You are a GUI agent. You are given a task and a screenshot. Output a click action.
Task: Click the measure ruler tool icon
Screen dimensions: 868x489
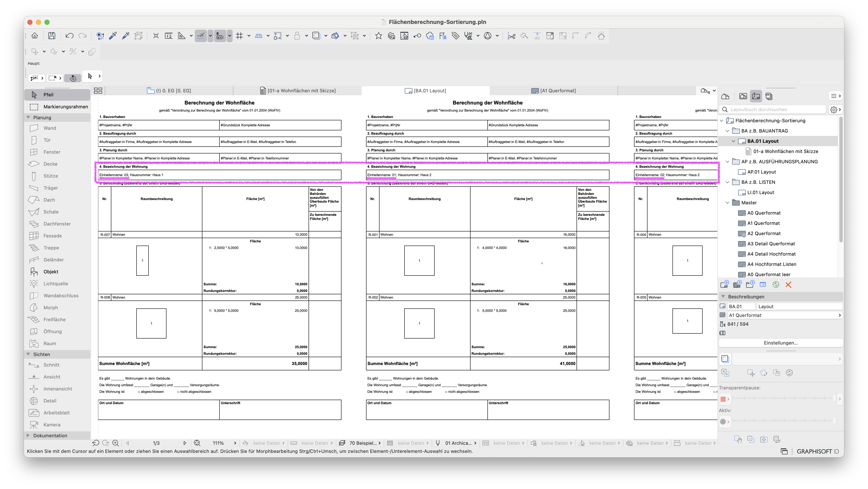(168, 36)
